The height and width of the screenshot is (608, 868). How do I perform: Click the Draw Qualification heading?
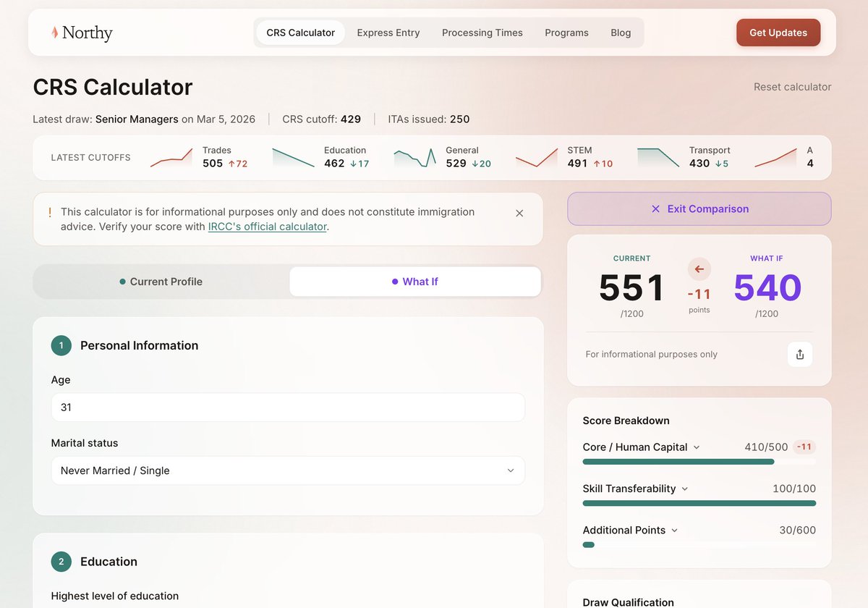[x=628, y=602]
